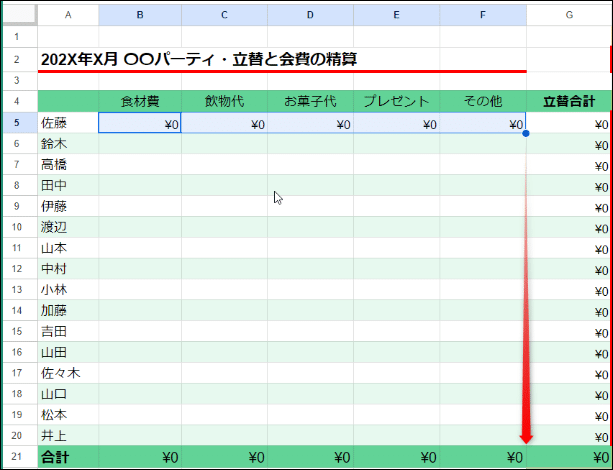Select column D header

(x=310, y=15)
